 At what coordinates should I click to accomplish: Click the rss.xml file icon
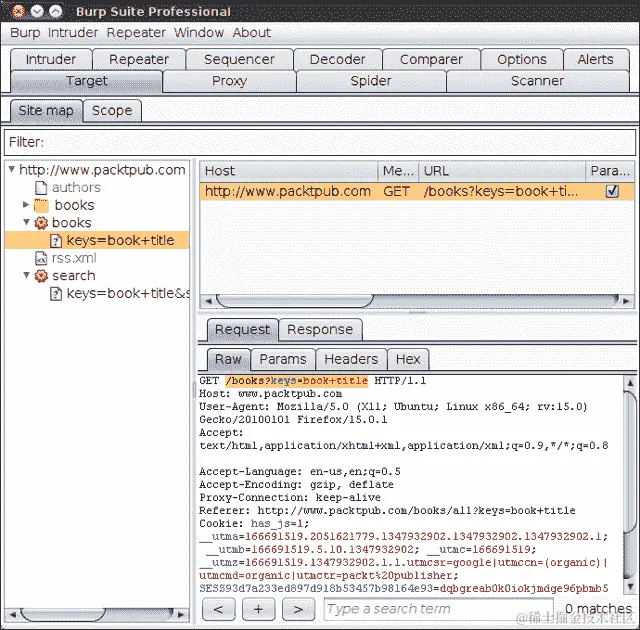pyautogui.click(x=41, y=258)
